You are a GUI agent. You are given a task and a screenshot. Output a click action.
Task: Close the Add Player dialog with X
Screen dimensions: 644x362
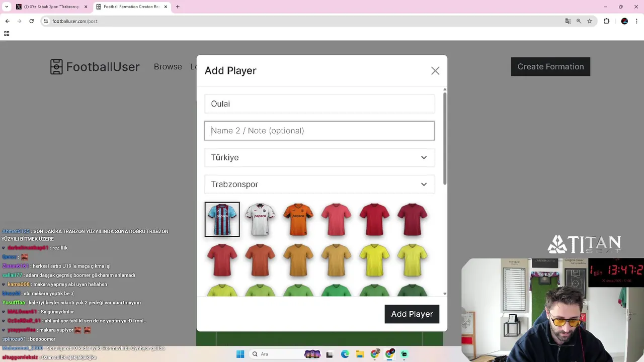[x=435, y=71]
